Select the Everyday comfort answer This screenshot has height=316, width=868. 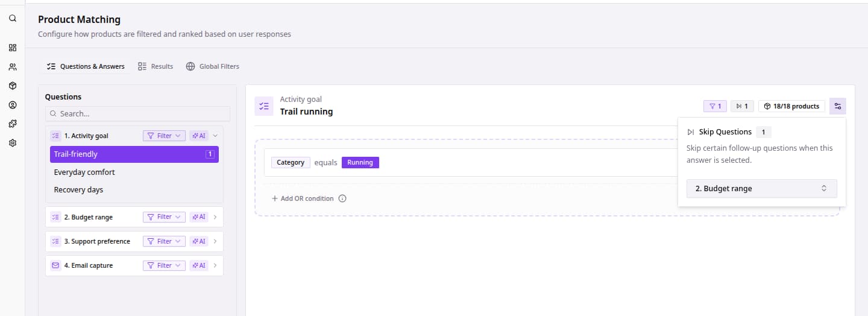click(134, 172)
